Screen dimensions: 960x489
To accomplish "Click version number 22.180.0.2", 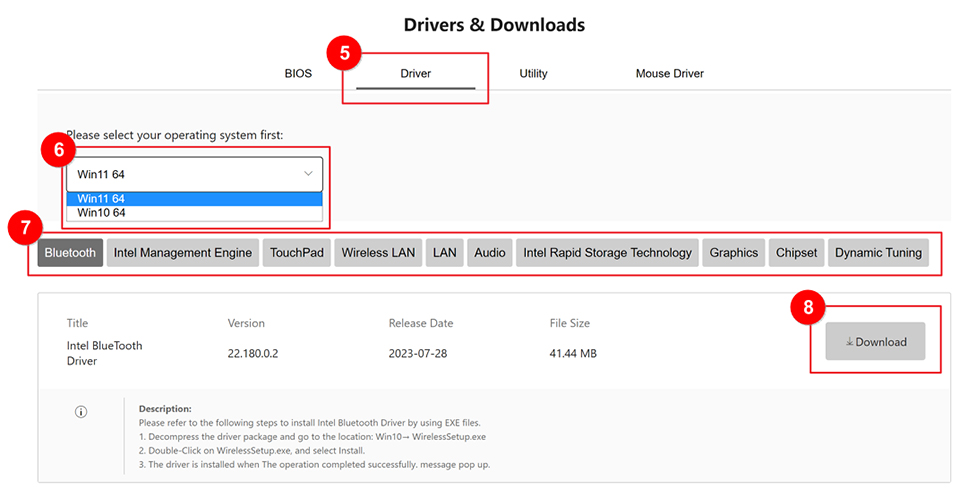I will tap(253, 354).
